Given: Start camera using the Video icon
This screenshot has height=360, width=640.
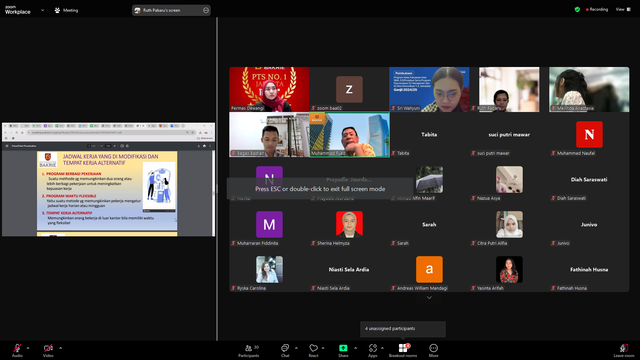Looking at the screenshot, I should coord(48,348).
